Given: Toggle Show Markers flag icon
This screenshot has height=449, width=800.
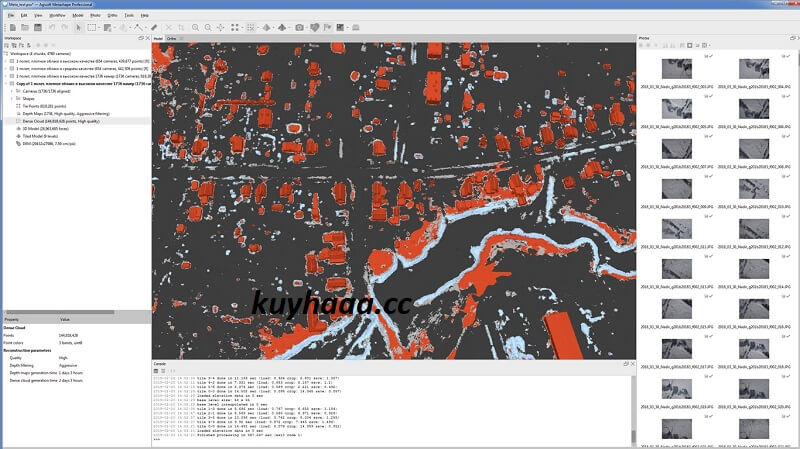Looking at the screenshot, I should [x=327, y=28].
